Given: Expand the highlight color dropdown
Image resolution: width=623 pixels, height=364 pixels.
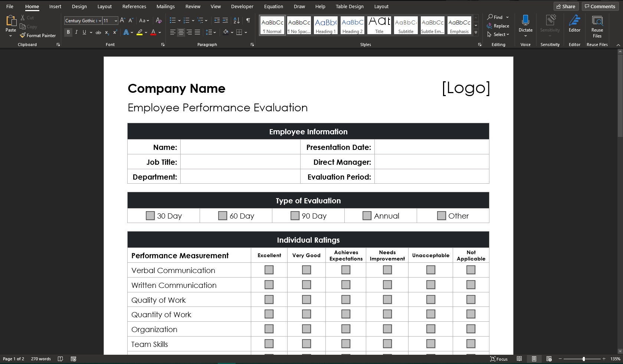Looking at the screenshot, I should (146, 32).
